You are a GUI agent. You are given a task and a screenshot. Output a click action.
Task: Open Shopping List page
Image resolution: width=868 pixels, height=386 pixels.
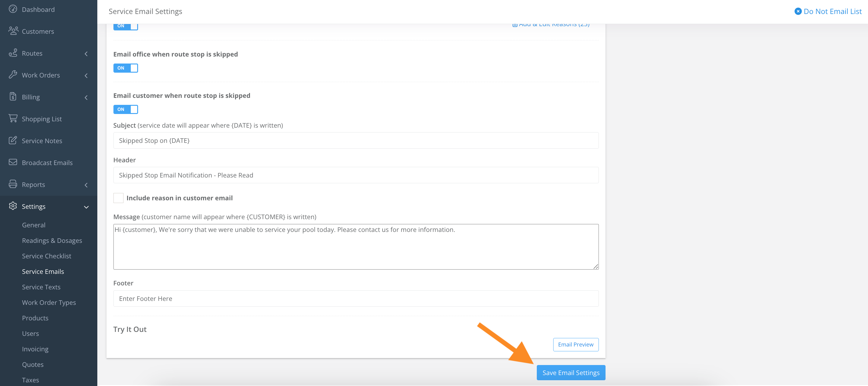[x=42, y=119]
